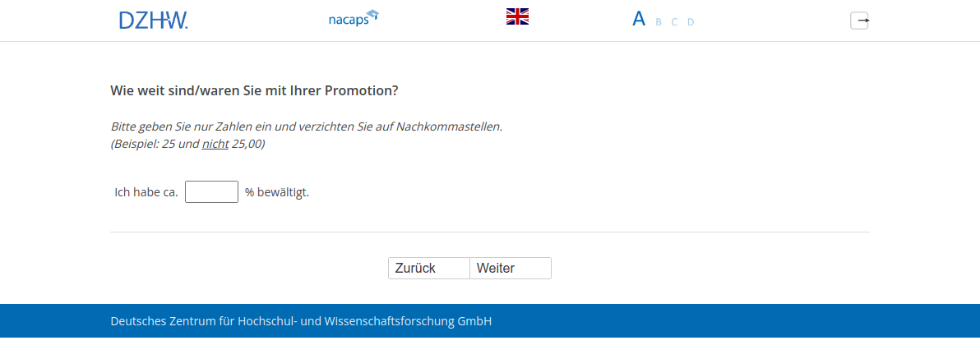Choose font size option 'D'
This screenshot has height=345, width=980.
coord(691,22)
